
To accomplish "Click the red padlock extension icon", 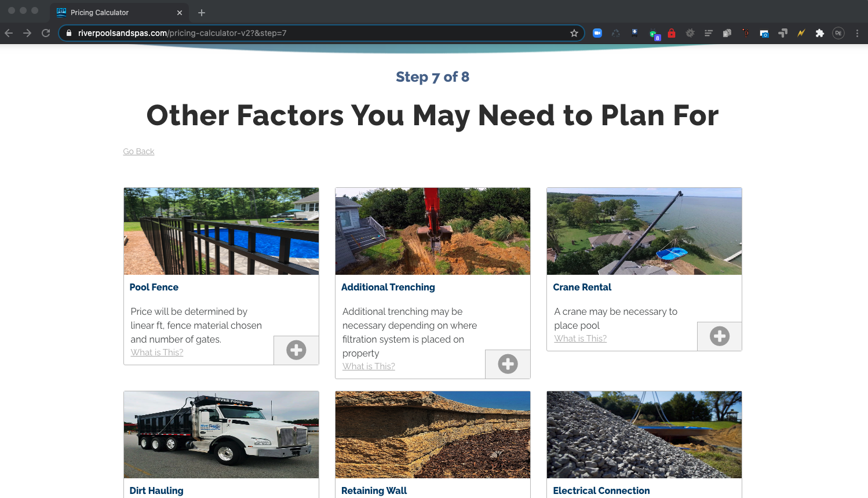I will (672, 33).
